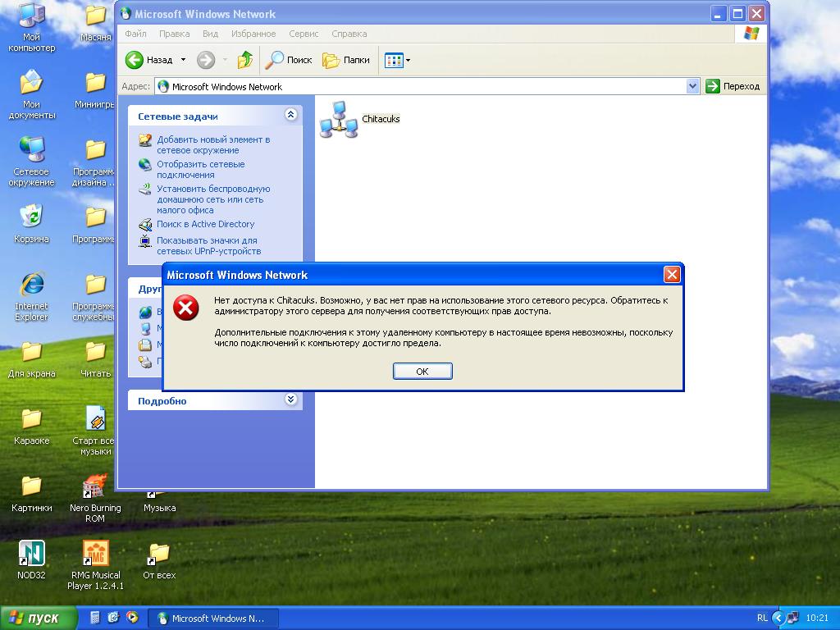The width and height of the screenshot is (840, 630).
Task: Open the Музыка shortcut on desktop
Action: point(159,501)
